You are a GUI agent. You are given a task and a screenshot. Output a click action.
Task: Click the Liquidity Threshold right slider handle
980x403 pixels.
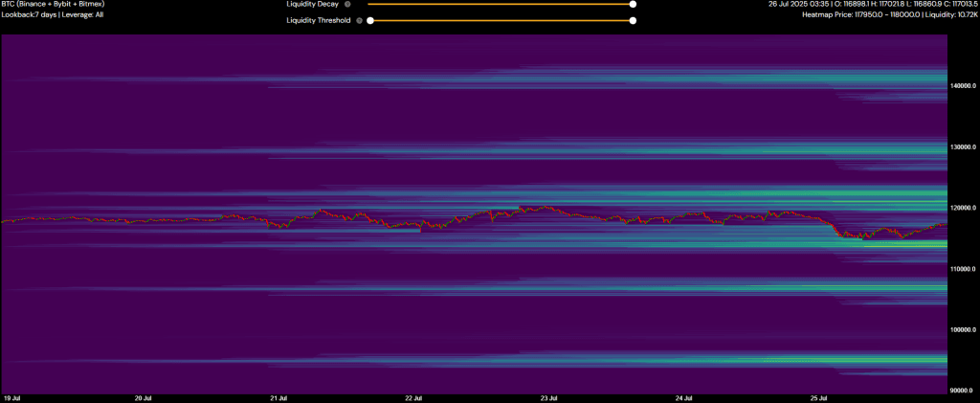[x=633, y=21]
